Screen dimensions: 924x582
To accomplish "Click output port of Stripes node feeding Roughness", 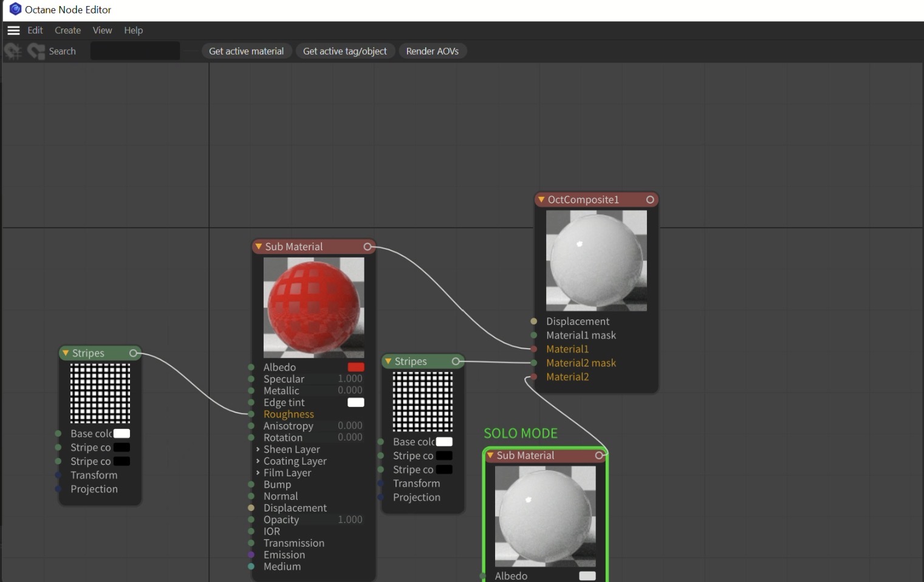I will click(x=133, y=353).
